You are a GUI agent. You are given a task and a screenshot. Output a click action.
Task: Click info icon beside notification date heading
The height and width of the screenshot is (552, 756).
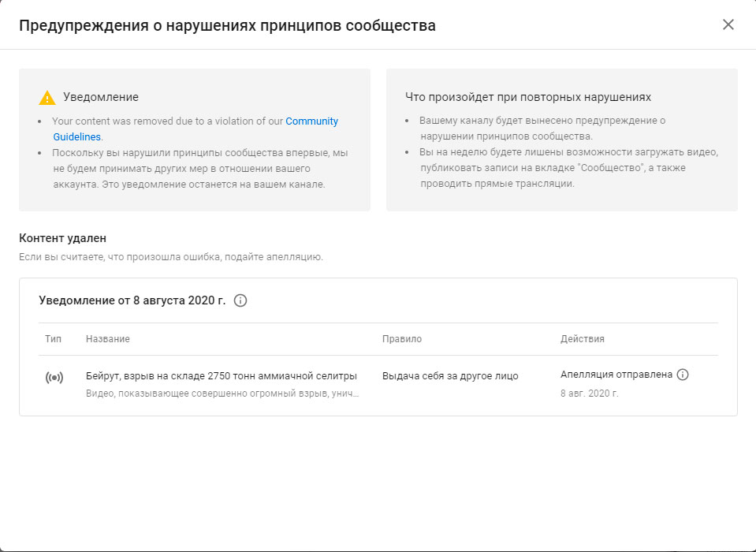pos(241,300)
